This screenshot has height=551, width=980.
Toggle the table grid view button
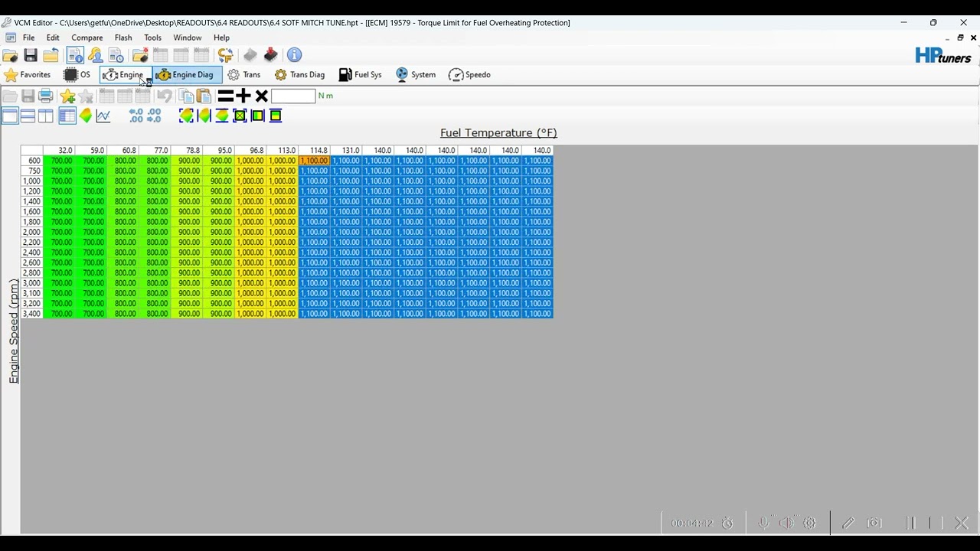[67, 116]
